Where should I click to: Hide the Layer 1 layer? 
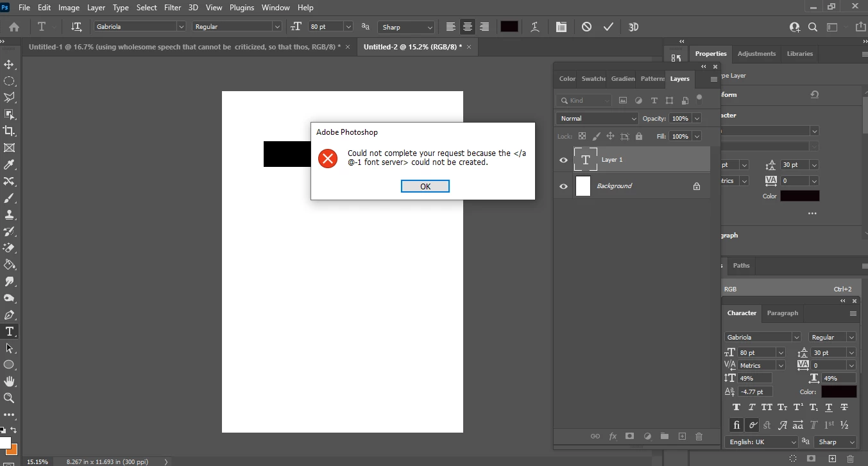563,160
